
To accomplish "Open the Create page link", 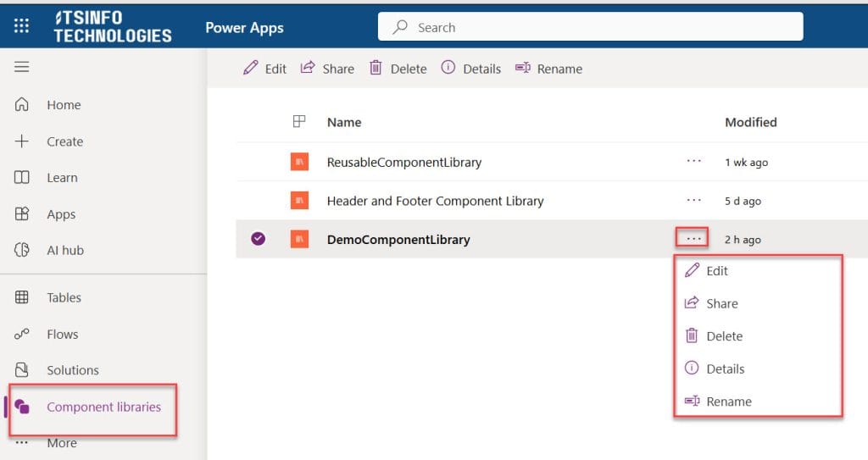I will 64,141.
